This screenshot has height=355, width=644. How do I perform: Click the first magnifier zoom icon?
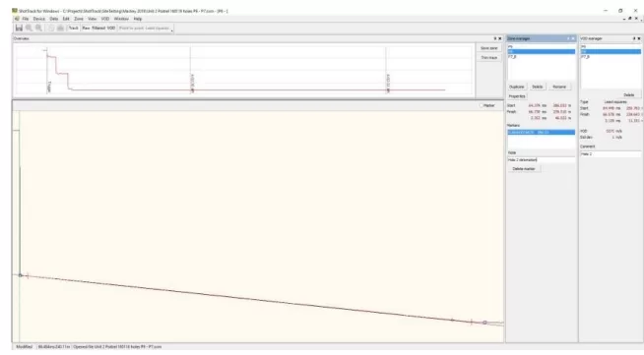pyautogui.click(x=29, y=28)
